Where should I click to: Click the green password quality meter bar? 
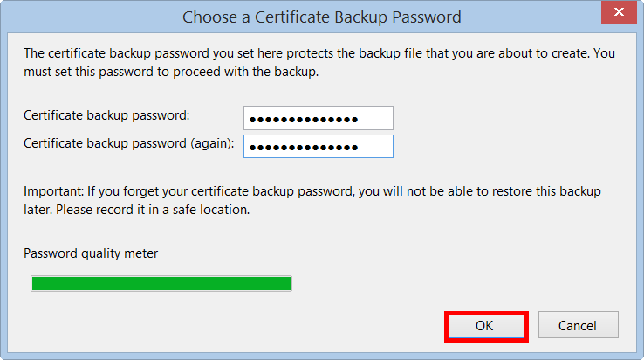tap(161, 283)
